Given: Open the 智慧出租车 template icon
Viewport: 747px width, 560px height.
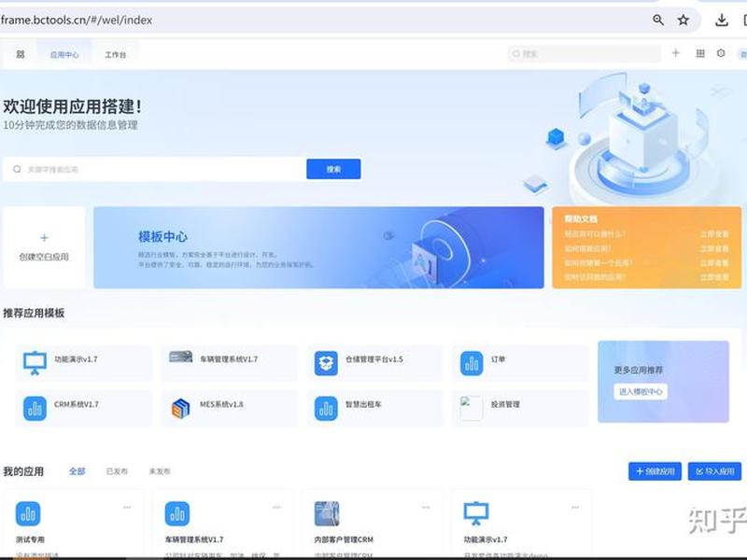Looking at the screenshot, I should (326, 409).
